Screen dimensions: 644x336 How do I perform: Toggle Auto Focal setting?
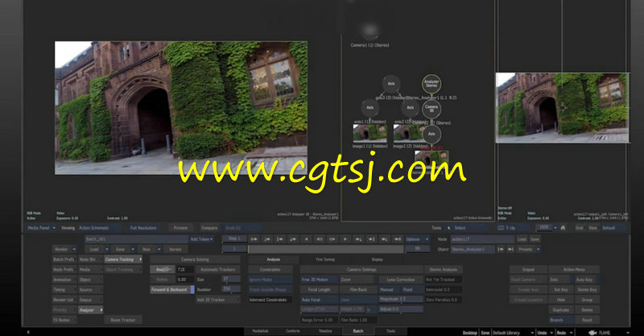click(319, 300)
